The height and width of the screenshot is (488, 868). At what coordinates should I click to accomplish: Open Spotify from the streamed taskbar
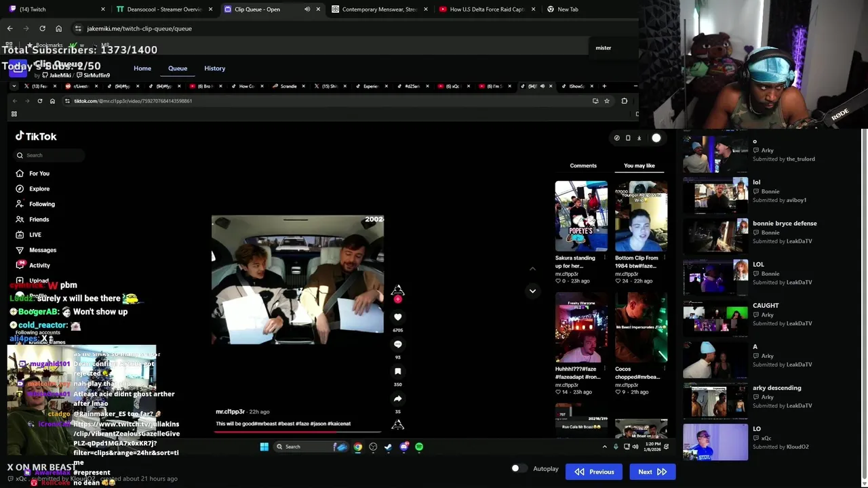point(419,447)
